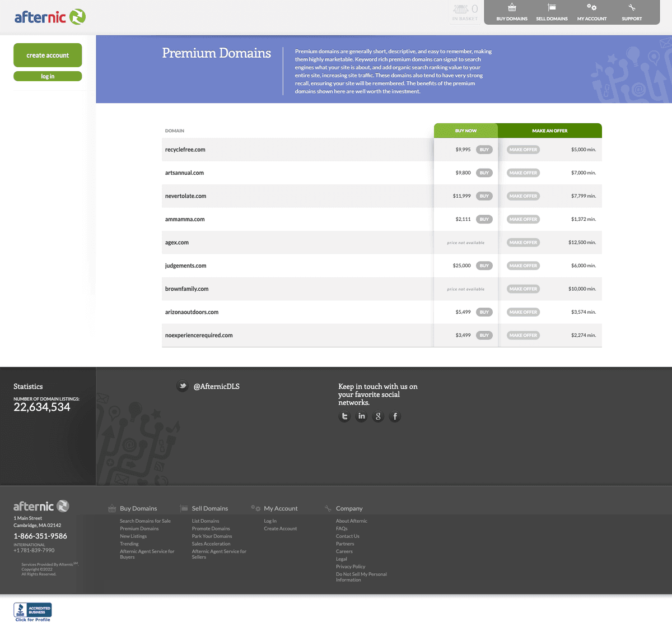Viewport: 672px width, 627px height.
Task: Make an offer on agex.com
Action: pos(523,243)
